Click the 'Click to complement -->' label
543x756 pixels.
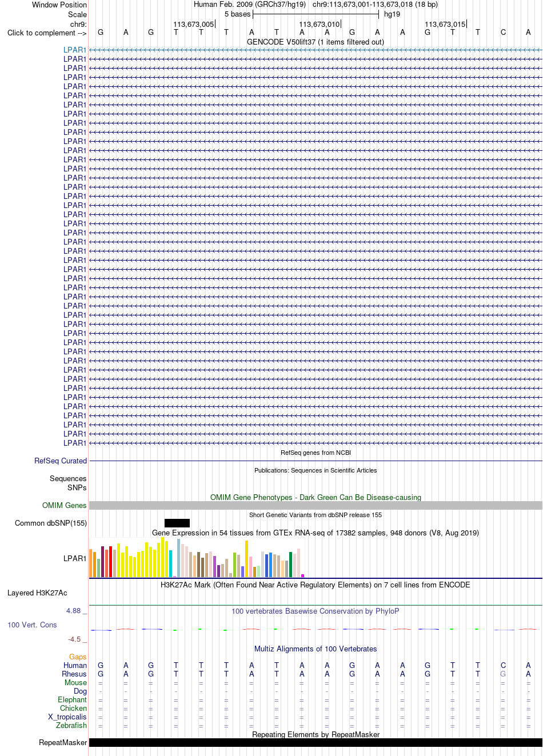[x=47, y=33]
